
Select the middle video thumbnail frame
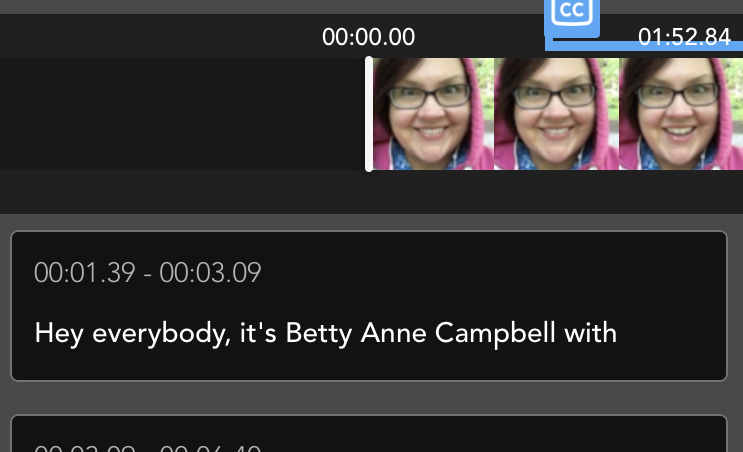[x=556, y=114]
